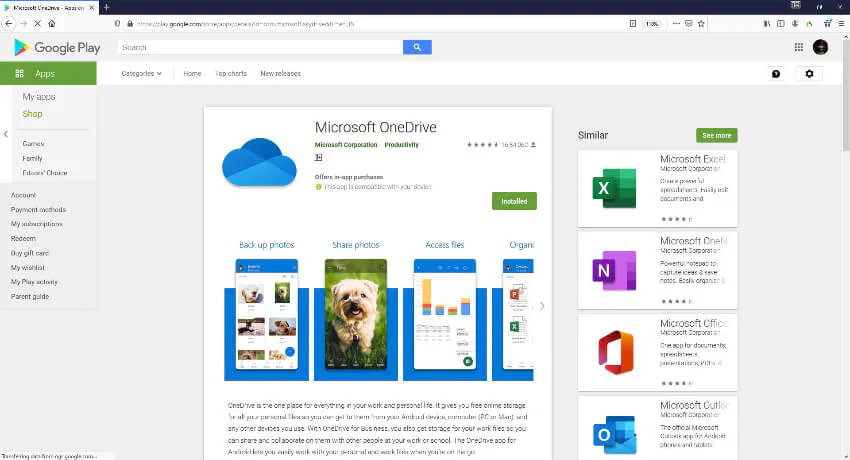Image resolution: width=850 pixels, height=460 pixels.
Task: Open Buy gift card link
Action: coord(29,253)
